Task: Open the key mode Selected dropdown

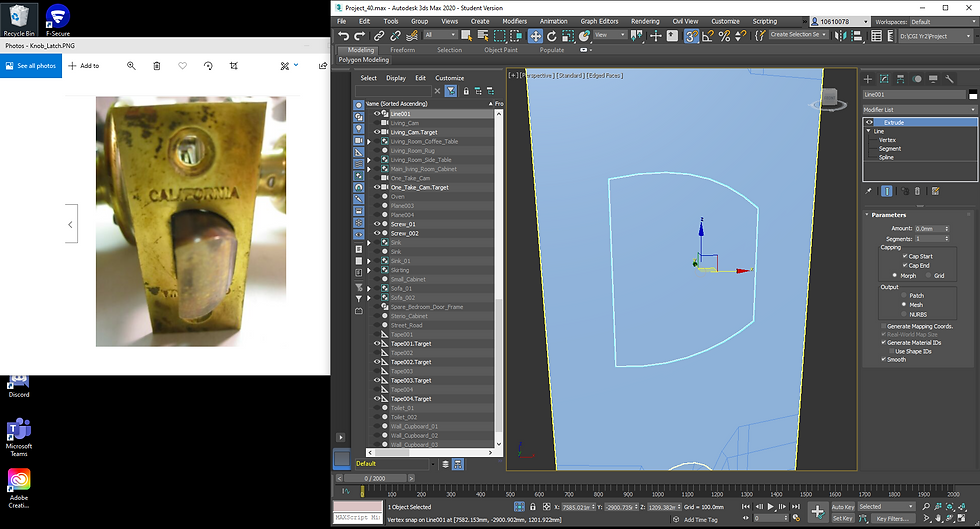Action: [x=886, y=507]
